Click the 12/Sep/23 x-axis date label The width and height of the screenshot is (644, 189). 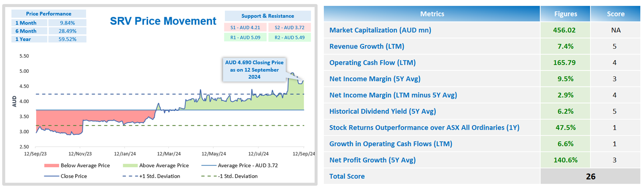36,154
